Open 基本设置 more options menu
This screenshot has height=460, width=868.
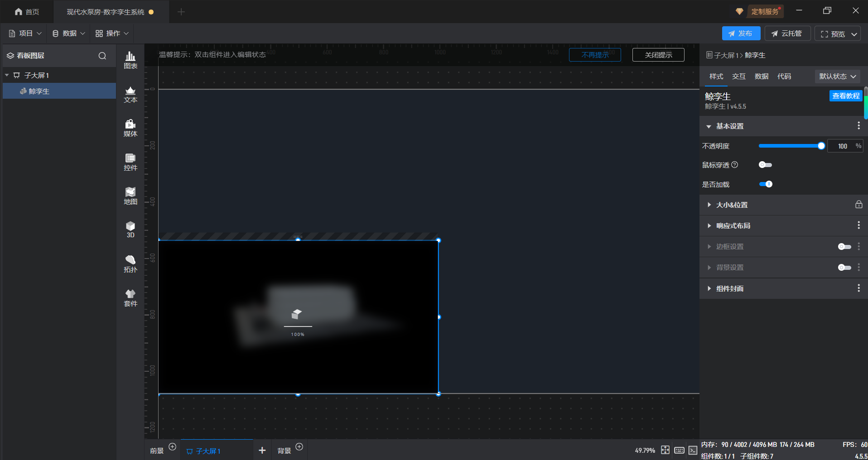click(858, 126)
